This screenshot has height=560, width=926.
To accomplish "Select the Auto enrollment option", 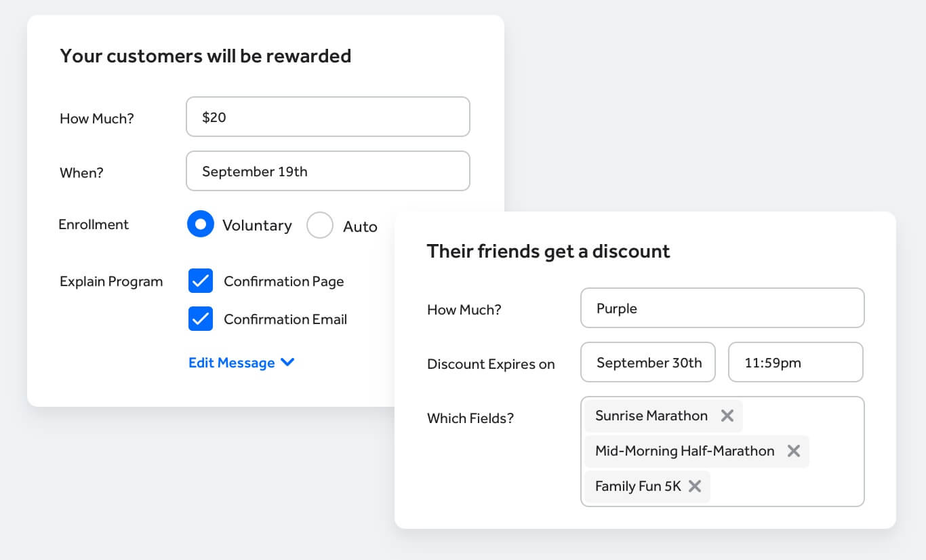I will pos(320,226).
